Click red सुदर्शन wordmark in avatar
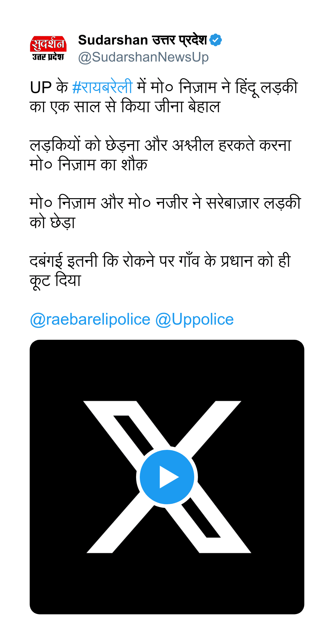Screen dimensions: 334x644 (x=48, y=44)
